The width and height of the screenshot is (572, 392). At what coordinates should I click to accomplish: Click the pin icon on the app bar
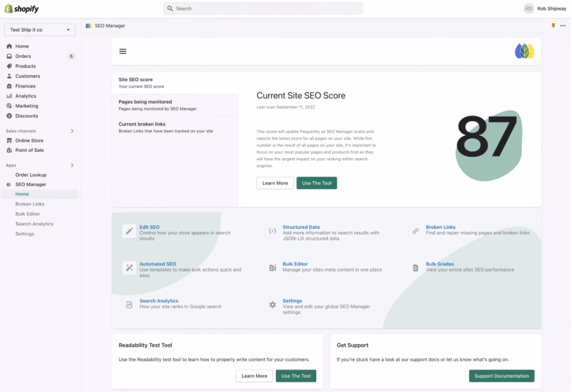click(553, 25)
